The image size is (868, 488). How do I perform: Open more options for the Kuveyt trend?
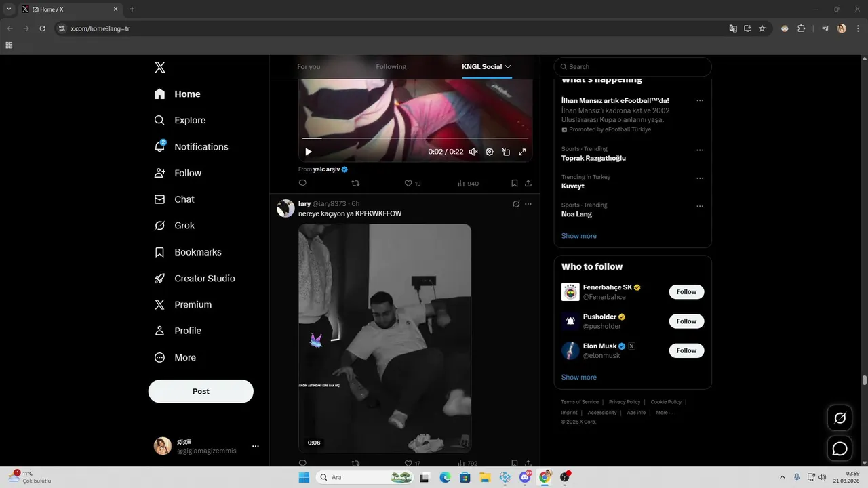(x=700, y=178)
